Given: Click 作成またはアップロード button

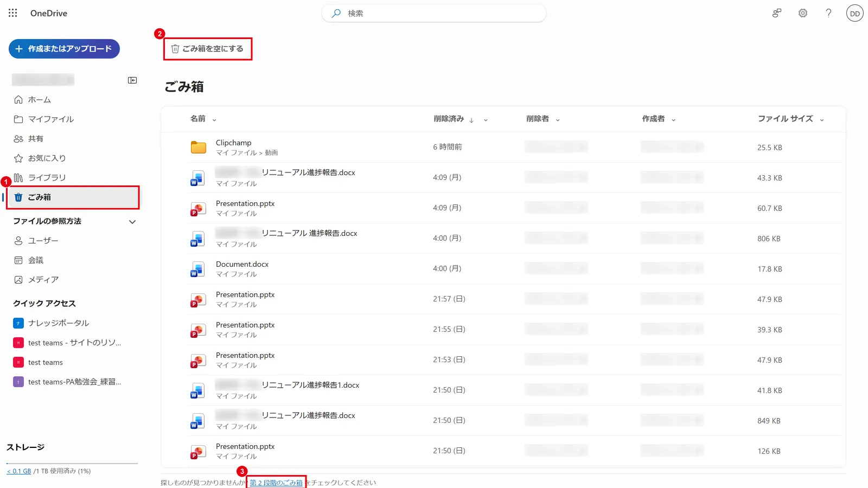Looking at the screenshot, I should [64, 49].
